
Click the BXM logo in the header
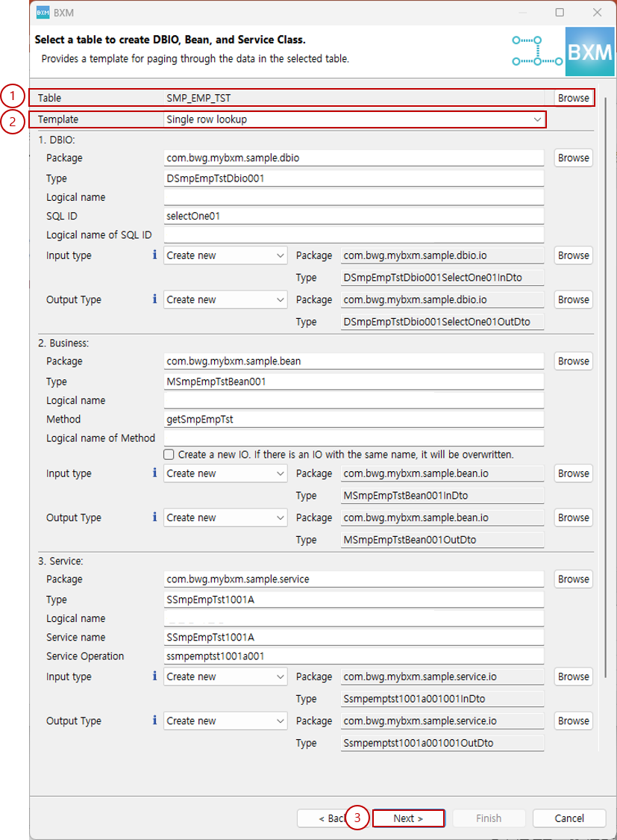point(590,52)
